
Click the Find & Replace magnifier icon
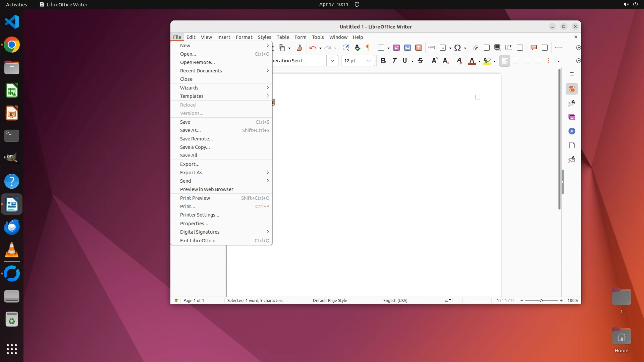tap(346, 48)
